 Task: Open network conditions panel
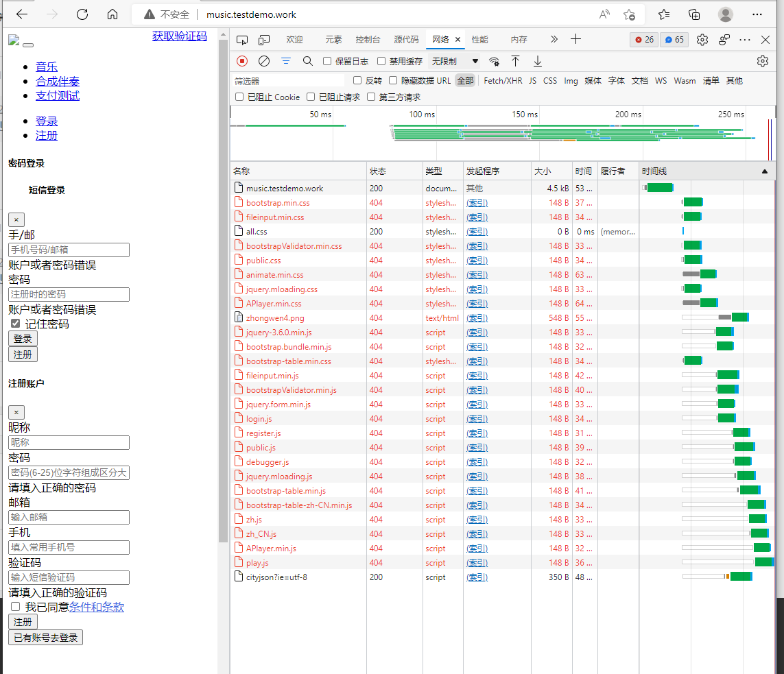[x=494, y=62]
